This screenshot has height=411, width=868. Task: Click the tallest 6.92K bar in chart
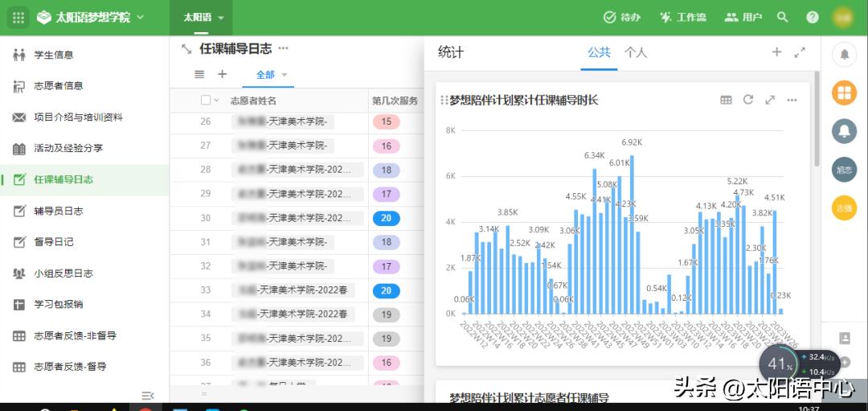pos(632,235)
